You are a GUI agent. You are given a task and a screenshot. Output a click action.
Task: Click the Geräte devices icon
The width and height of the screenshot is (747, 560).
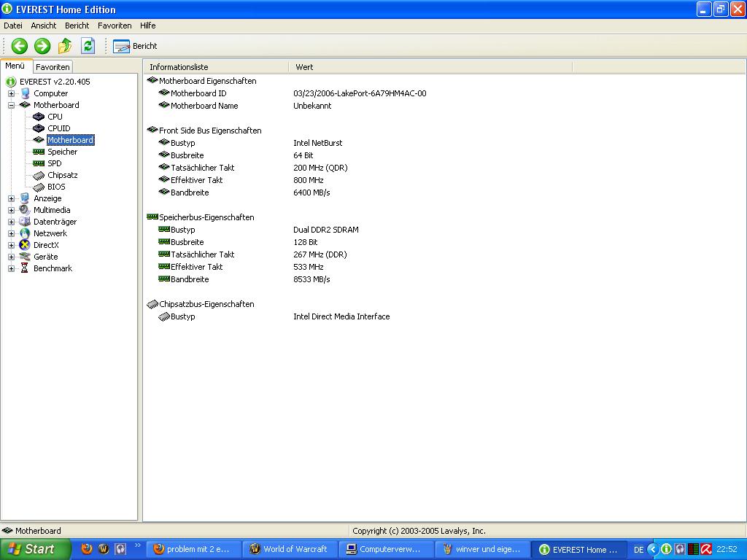point(25,257)
